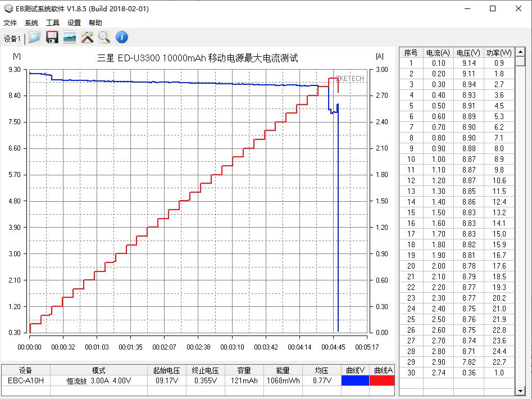532x399 pixels.
Task: Open the 系统 menu
Action: click(31, 22)
